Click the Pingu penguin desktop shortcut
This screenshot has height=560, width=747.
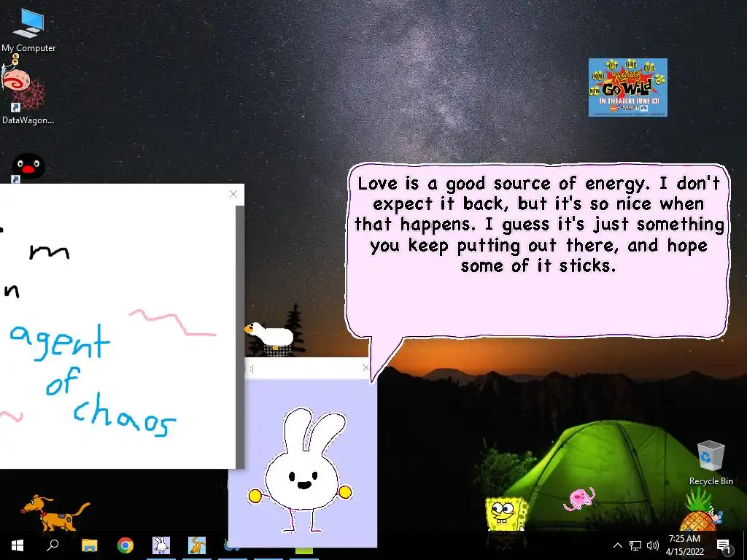point(27,168)
